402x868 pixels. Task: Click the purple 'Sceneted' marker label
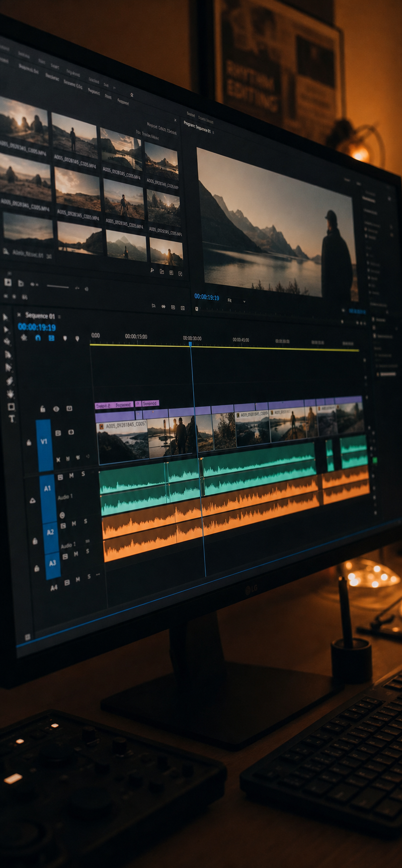150,403
